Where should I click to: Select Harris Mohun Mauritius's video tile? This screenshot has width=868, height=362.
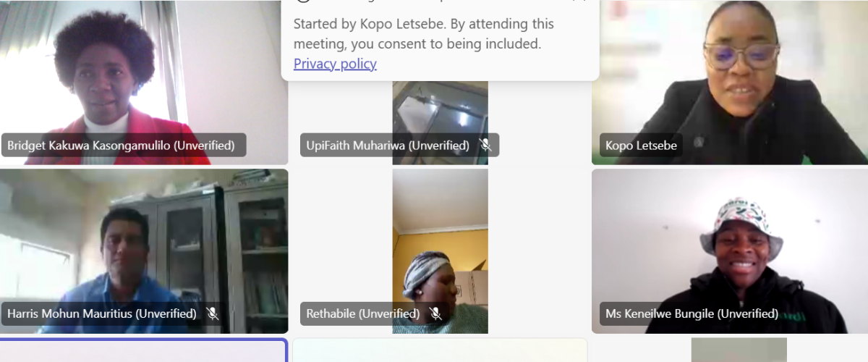pyautogui.click(x=144, y=251)
